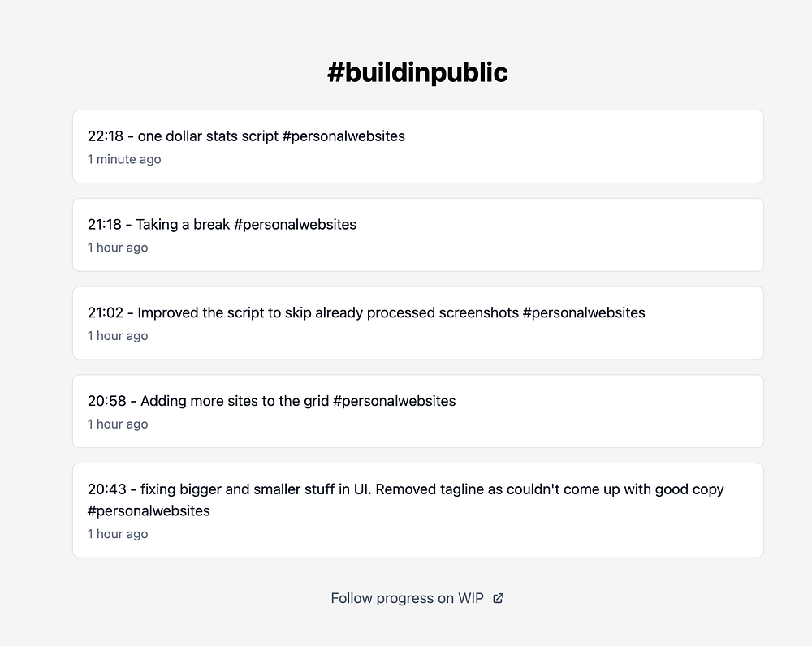The height and width of the screenshot is (646, 812).
Task: Click #personalwebsites hashtag in the grid entry
Action: tap(395, 401)
